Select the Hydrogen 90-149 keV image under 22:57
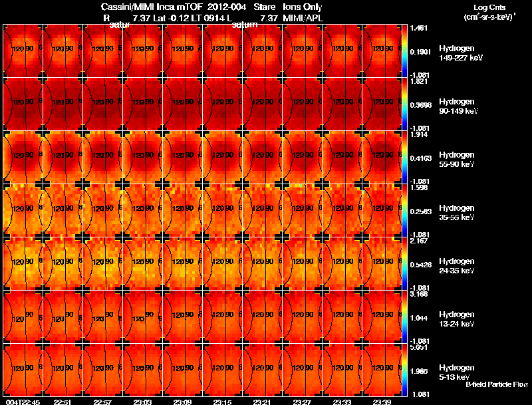The image size is (532, 405). click(x=103, y=104)
